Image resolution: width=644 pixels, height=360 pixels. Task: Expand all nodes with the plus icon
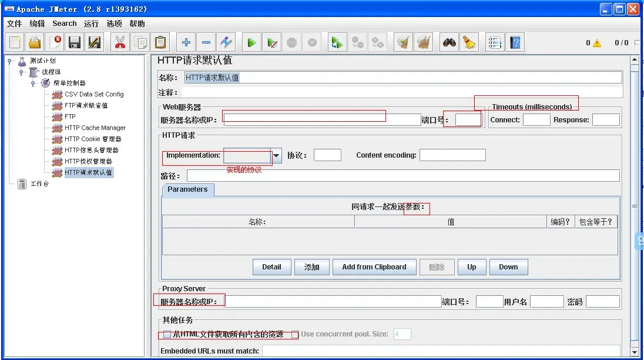[x=186, y=42]
